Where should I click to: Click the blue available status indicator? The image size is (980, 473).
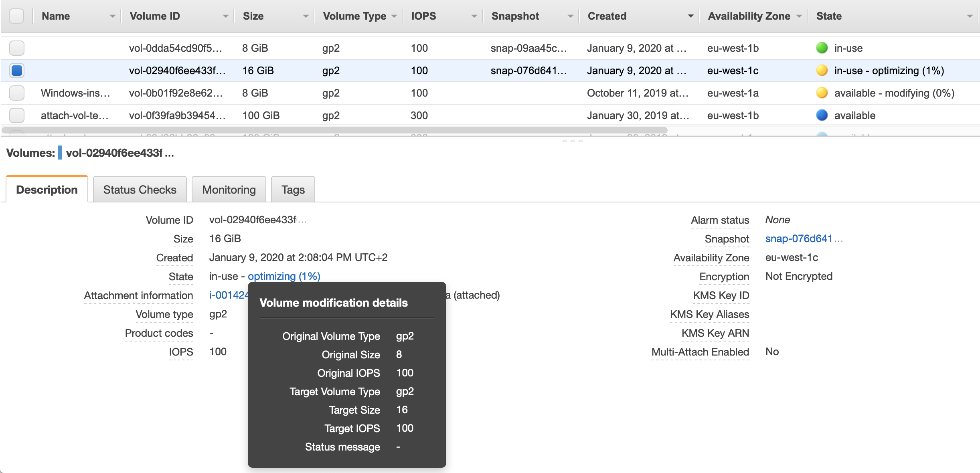click(822, 115)
